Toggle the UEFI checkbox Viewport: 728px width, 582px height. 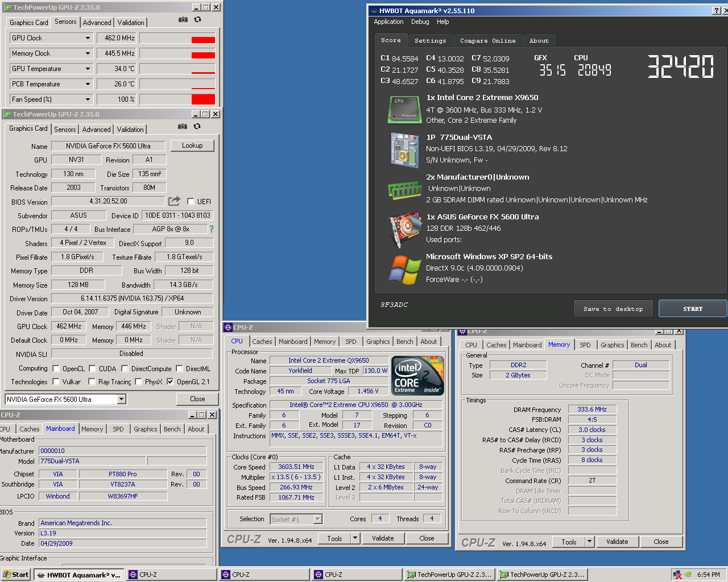click(191, 201)
